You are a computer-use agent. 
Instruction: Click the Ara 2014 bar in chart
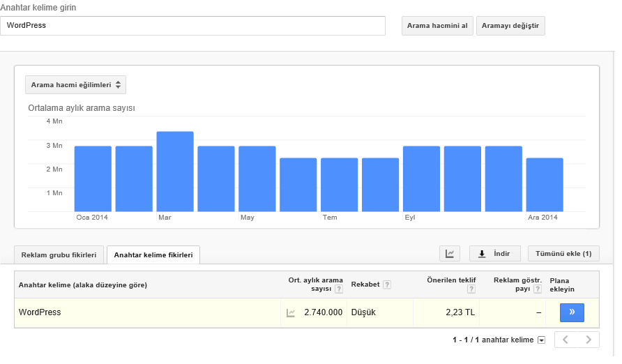545,185
